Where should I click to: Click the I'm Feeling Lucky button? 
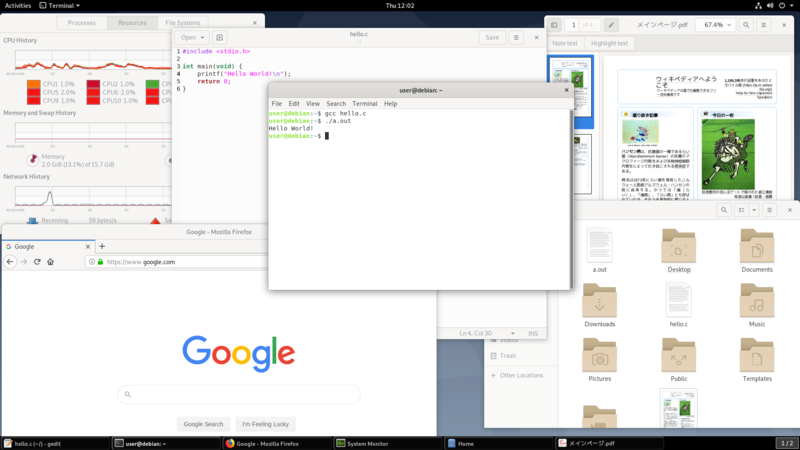point(265,424)
